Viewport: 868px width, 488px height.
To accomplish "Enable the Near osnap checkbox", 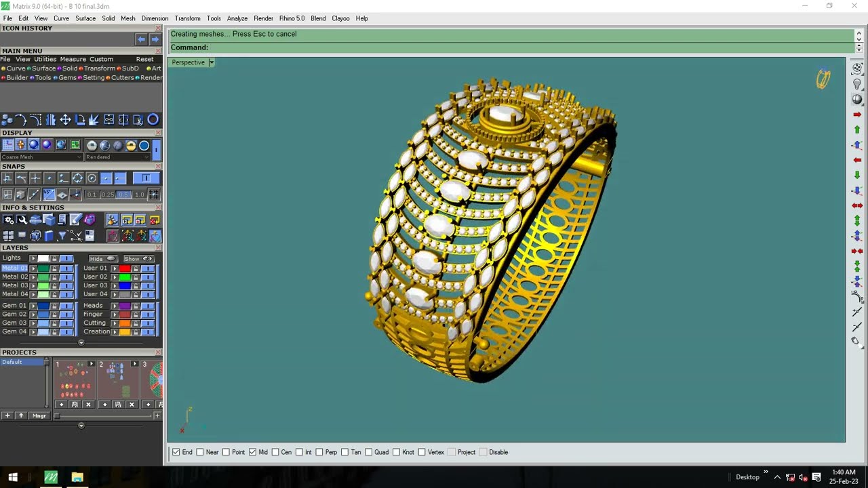I will coord(200,452).
